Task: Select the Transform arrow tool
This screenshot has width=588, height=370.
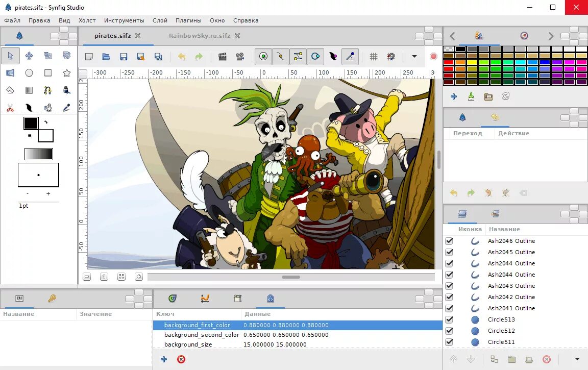Action: click(11, 56)
